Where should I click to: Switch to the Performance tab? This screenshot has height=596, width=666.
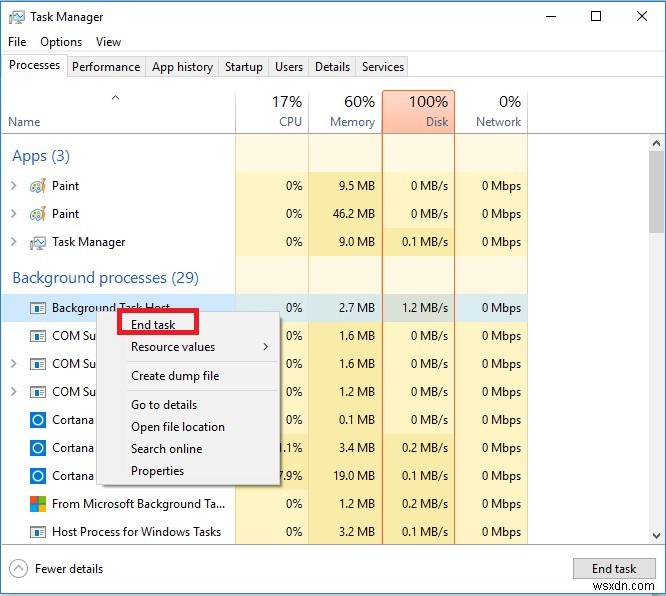[x=106, y=67]
